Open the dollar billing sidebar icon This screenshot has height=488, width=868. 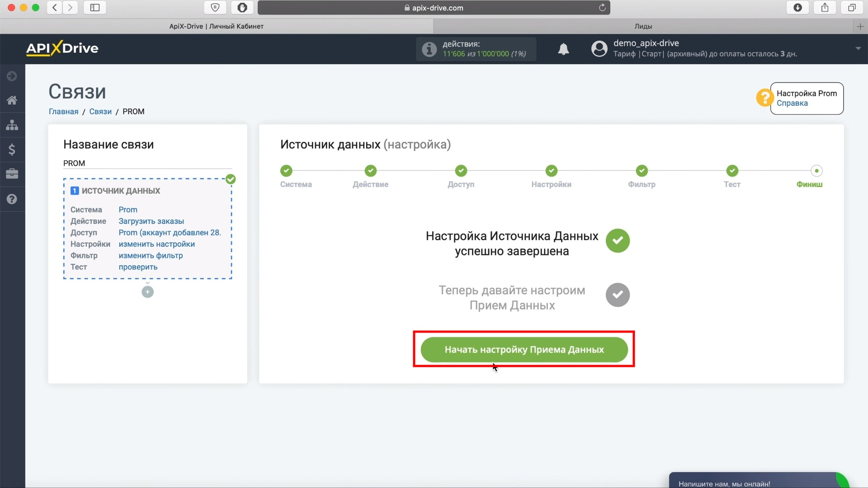[12, 150]
